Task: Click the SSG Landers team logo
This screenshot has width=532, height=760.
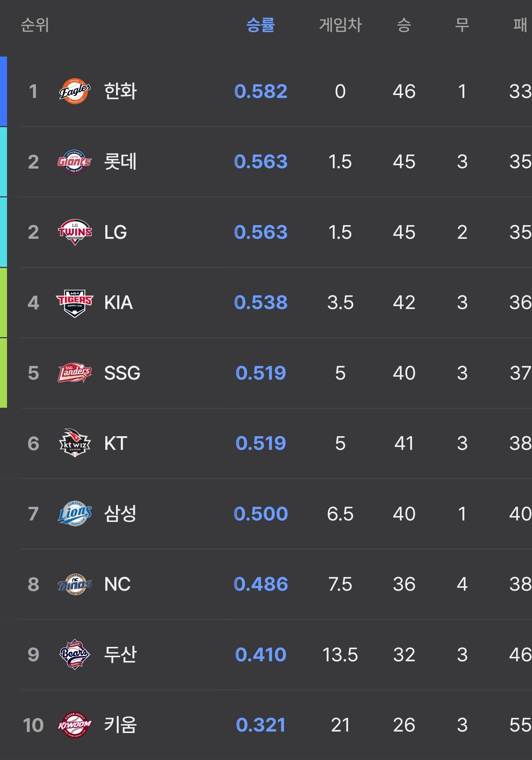Action: tap(75, 373)
